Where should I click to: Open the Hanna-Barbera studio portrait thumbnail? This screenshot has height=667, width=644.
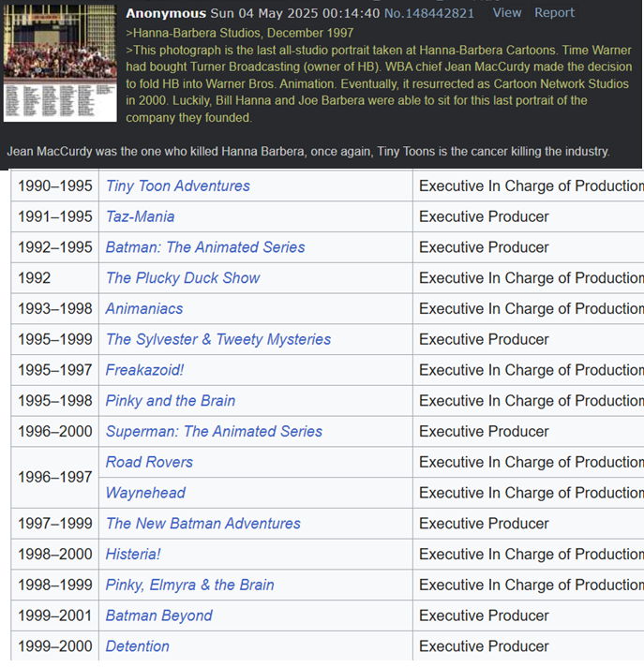60,63
